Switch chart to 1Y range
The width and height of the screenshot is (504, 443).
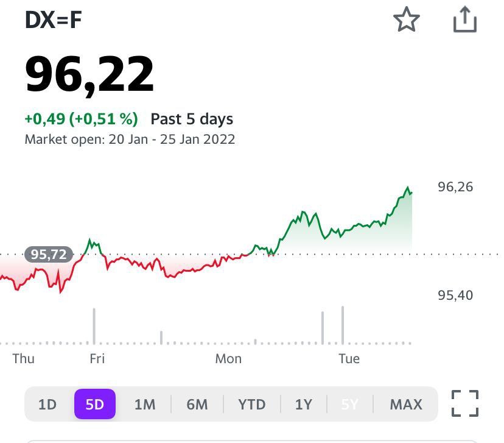coord(303,404)
